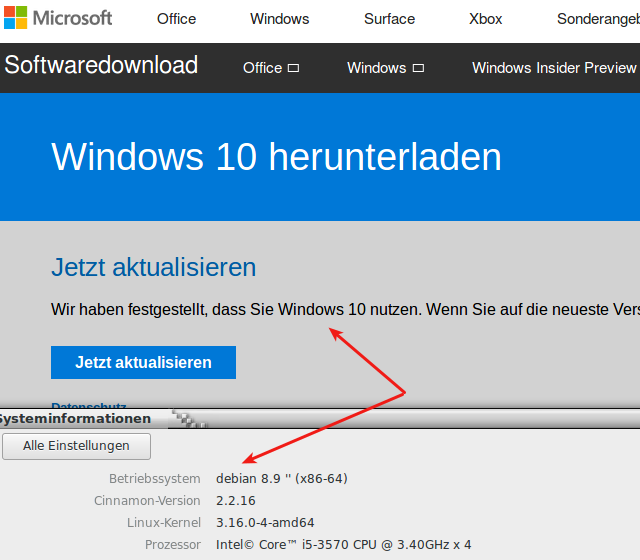The image size is (640, 560).
Task: Click the Softwaredownload heading link
Action: 101,65
